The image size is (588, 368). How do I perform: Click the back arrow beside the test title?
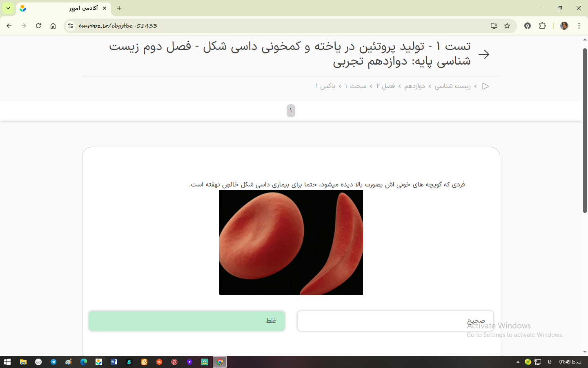click(x=484, y=54)
